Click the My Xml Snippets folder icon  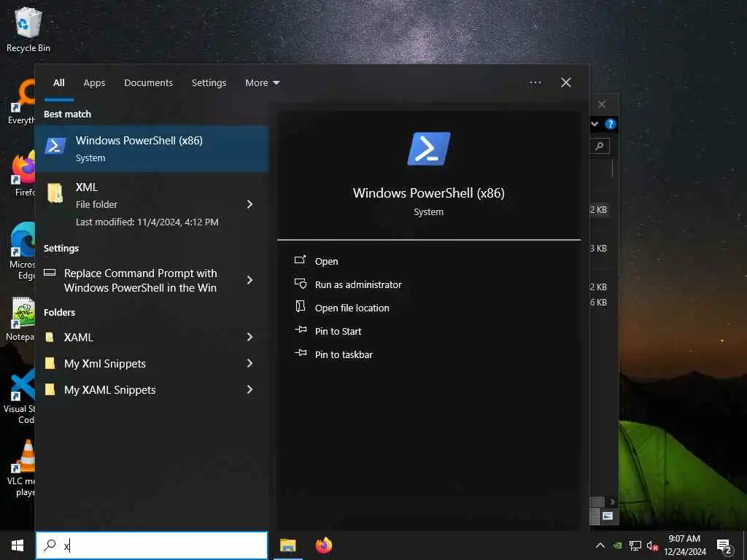(50, 363)
